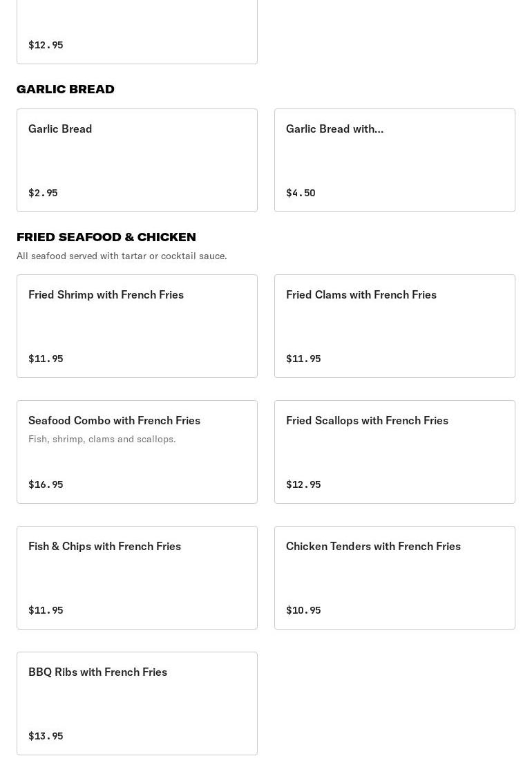Open Fried Shrimp with French Fries item
The image size is (532, 765).
click(137, 325)
